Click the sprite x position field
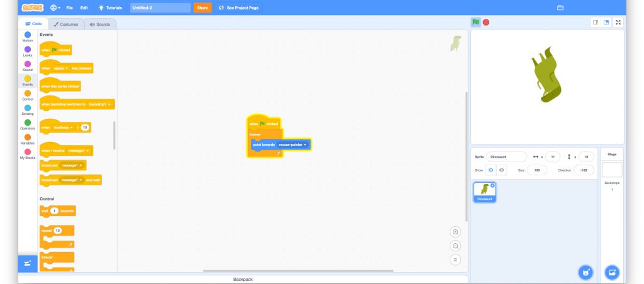 [x=553, y=157]
